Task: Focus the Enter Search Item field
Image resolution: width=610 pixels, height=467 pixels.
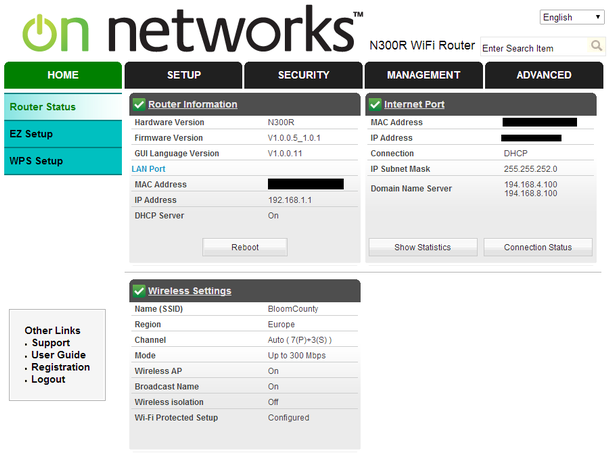Action: (x=534, y=48)
